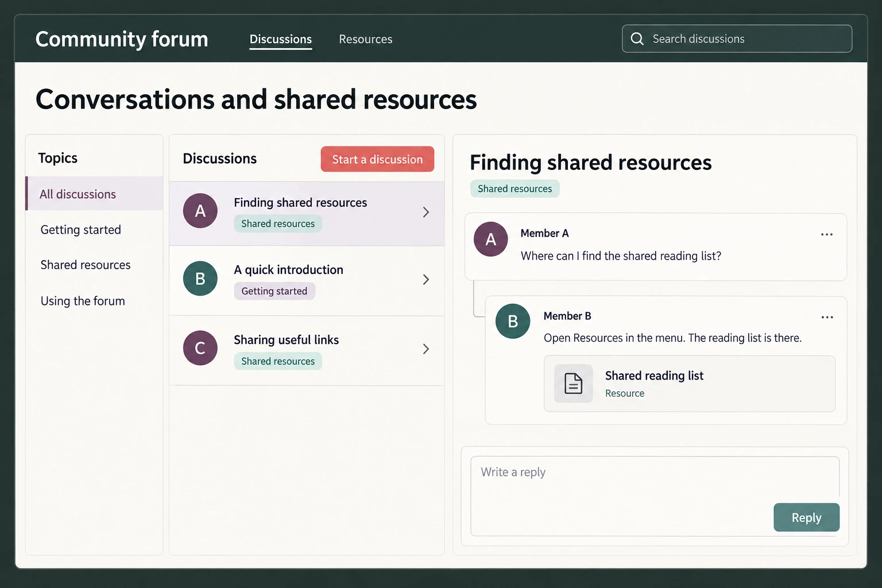The width and height of the screenshot is (882, 588).
Task: Open Member B's reply options menu
Action: pos(827,317)
